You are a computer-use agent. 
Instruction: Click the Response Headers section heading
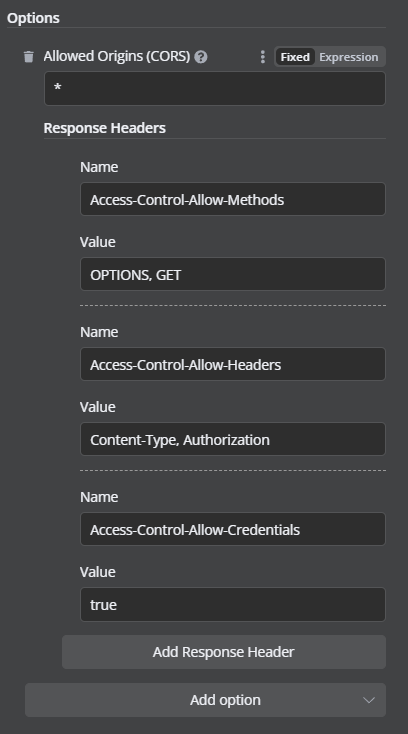click(104, 128)
